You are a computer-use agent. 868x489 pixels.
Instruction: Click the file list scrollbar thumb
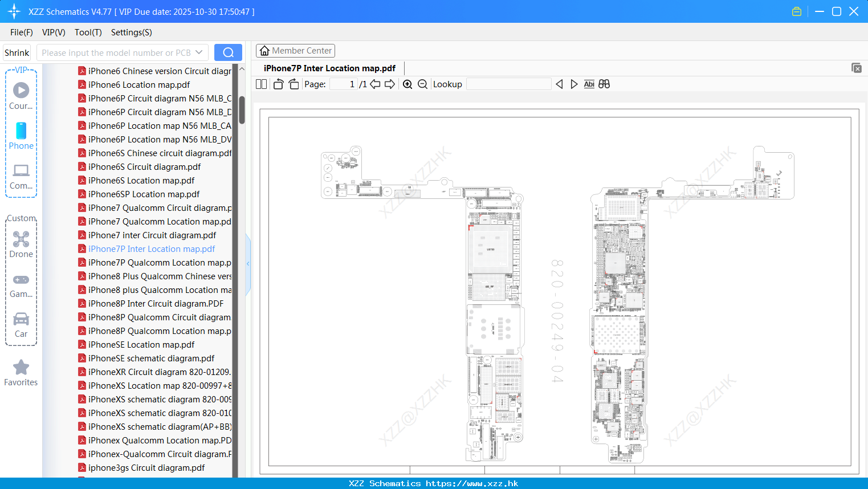(242, 109)
